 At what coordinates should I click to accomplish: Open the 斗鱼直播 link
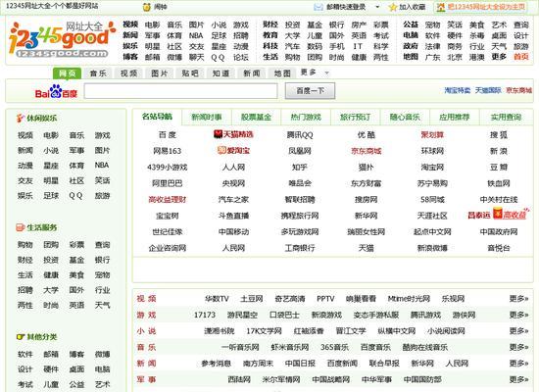coord(233,216)
